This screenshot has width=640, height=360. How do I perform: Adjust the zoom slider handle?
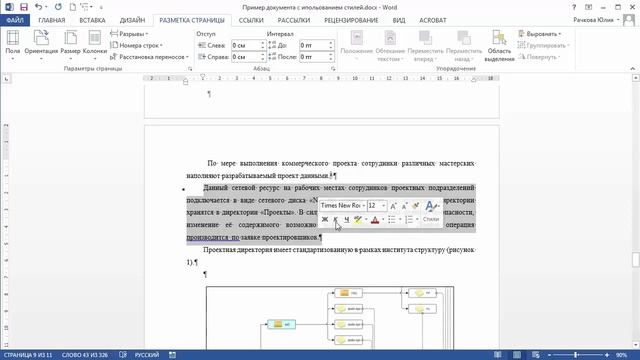576,355
